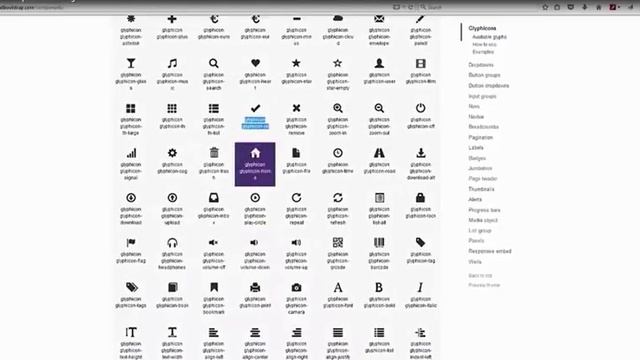
Task: Choose the glyphicon-search magnifier icon
Action: 213,63
